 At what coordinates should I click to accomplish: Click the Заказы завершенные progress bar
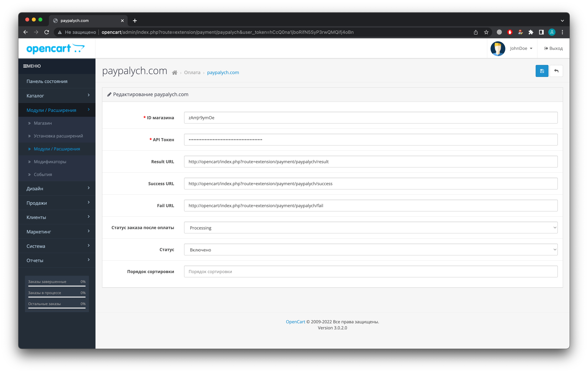[x=57, y=286]
